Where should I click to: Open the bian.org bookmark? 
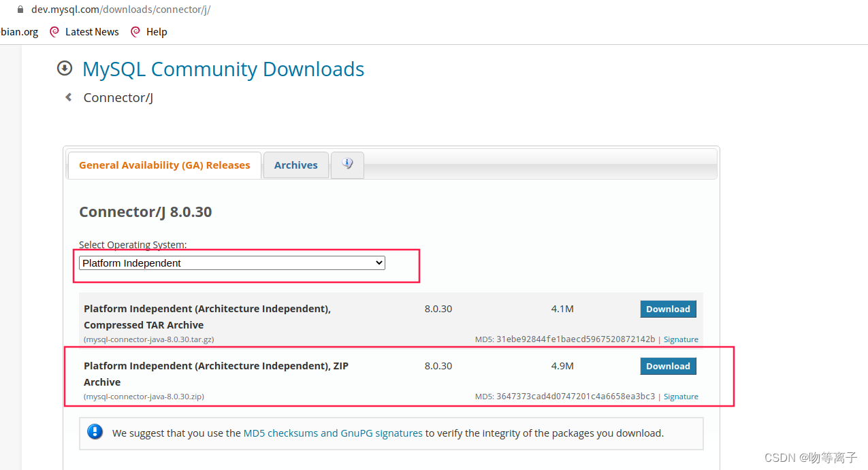pos(19,32)
